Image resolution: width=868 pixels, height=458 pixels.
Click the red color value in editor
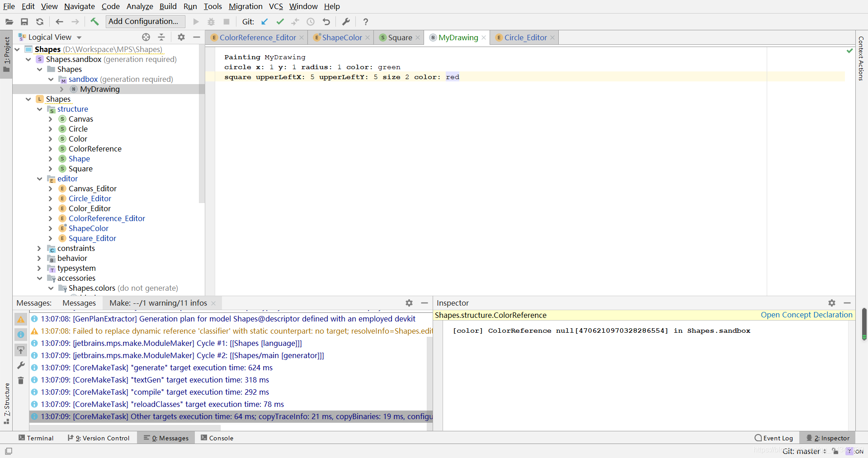tap(453, 77)
